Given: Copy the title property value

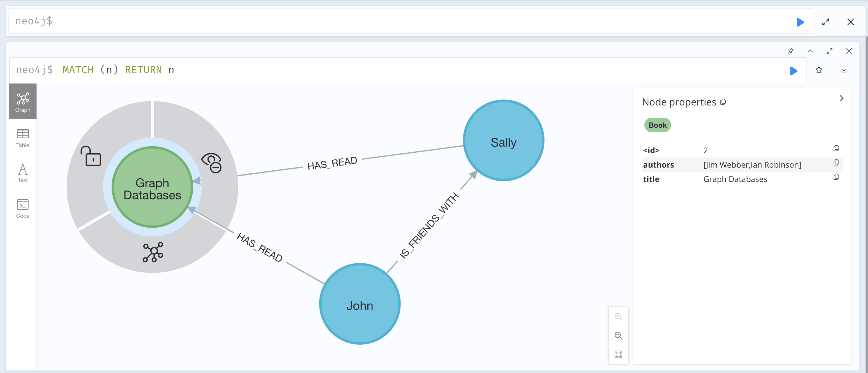Looking at the screenshot, I should tap(836, 177).
